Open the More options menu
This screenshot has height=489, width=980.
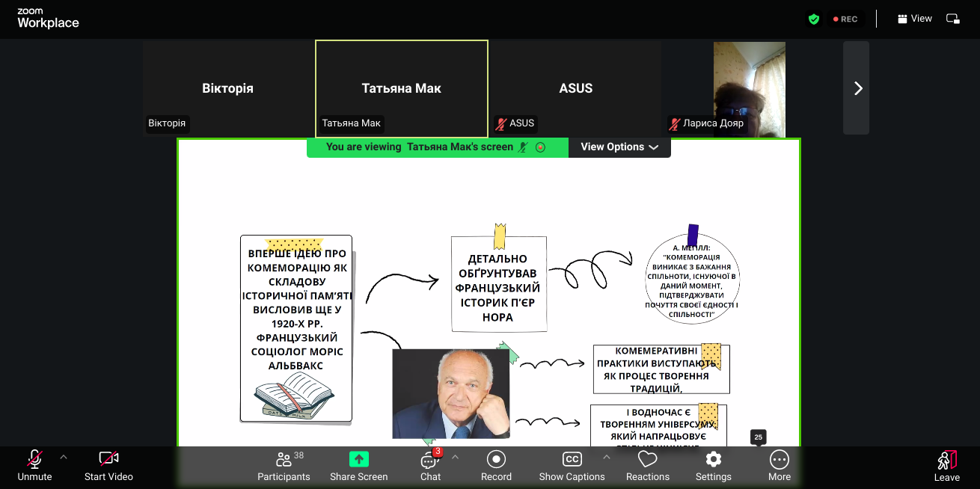point(779,459)
